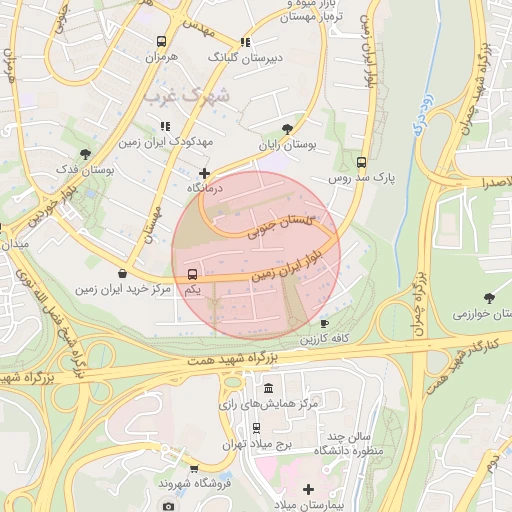Select the Hemmat highway label
This screenshot has height=512, width=512.
point(232,359)
